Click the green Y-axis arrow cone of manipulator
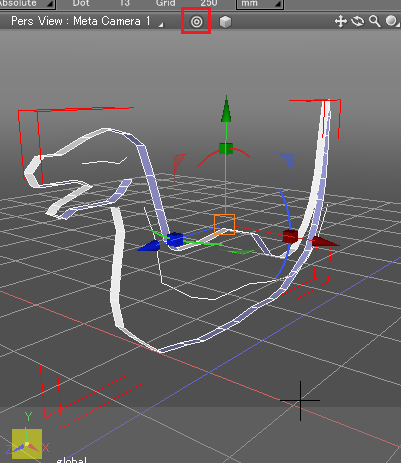401x463 pixels. coord(226,109)
